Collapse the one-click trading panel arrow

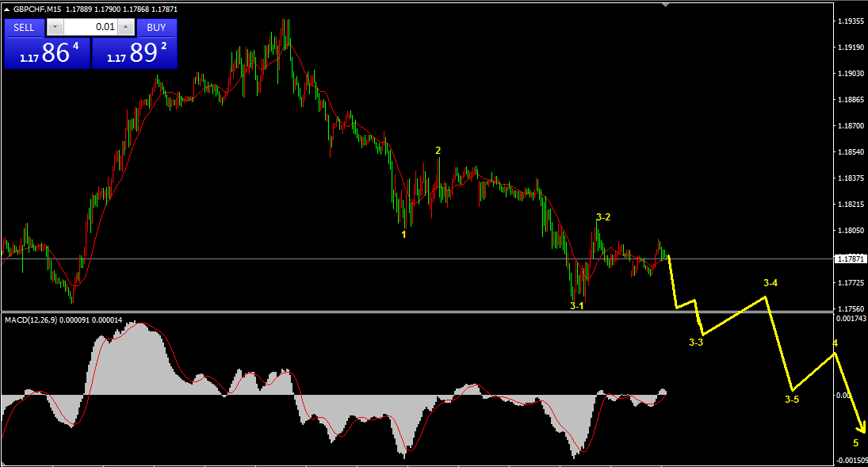coord(6,10)
